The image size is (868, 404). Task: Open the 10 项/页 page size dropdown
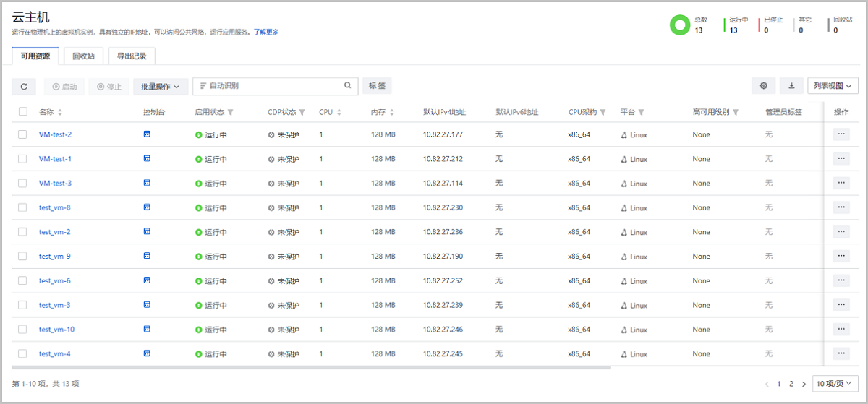(833, 384)
